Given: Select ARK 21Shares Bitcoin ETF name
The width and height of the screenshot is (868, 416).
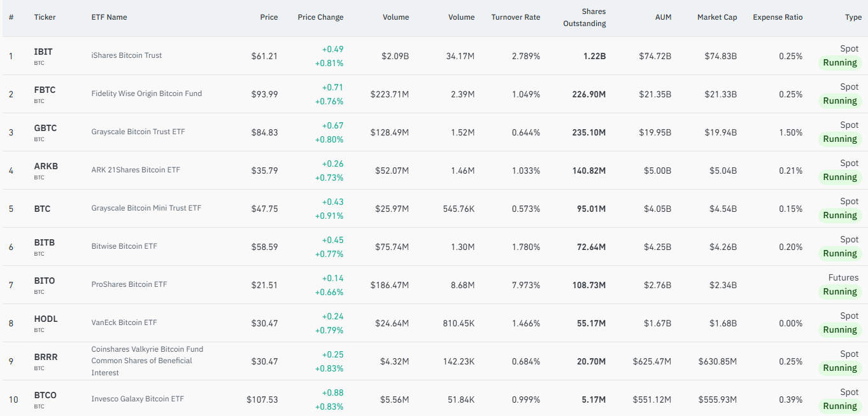Looking at the screenshot, I should tap(136, 170).
